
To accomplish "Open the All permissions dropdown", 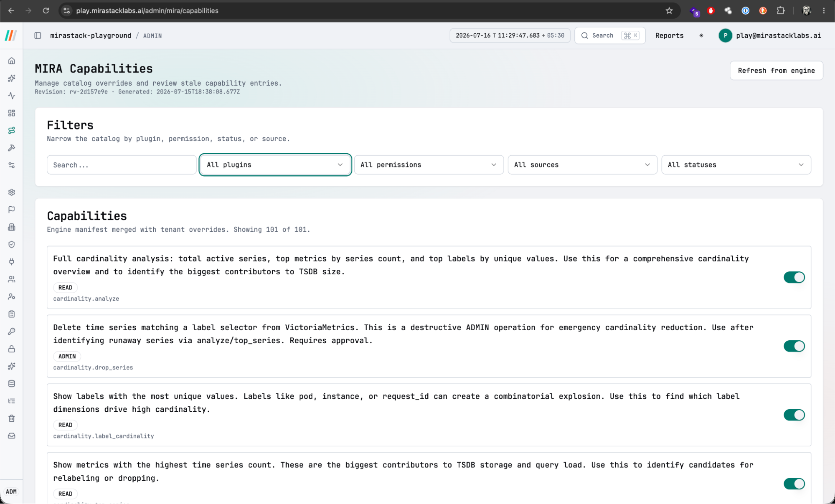I will 429,165.
